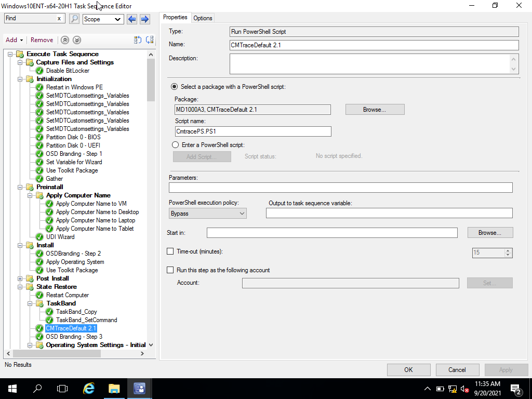Select the Properties tab
Image resolution: width=532 pixels, height=399 pixels.
click(175, 17)
